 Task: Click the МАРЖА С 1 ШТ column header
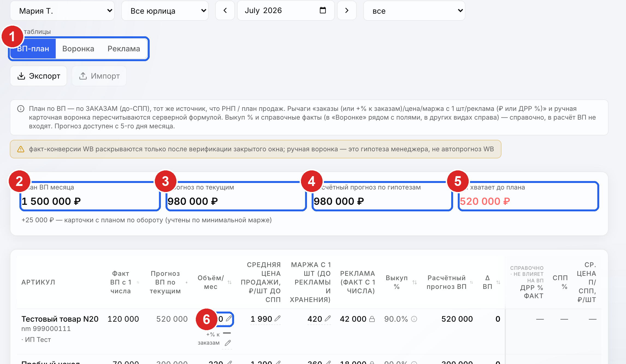pyautogui.click(x=310, y=282)
